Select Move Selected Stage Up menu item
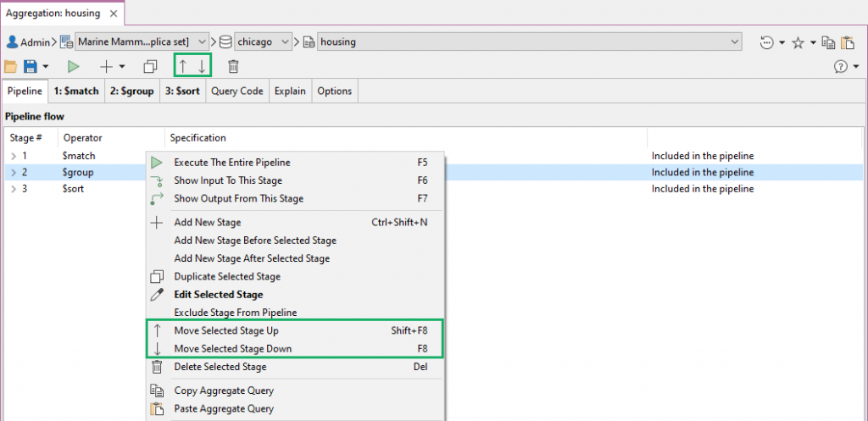868x421 pixels. click(226, 330)
